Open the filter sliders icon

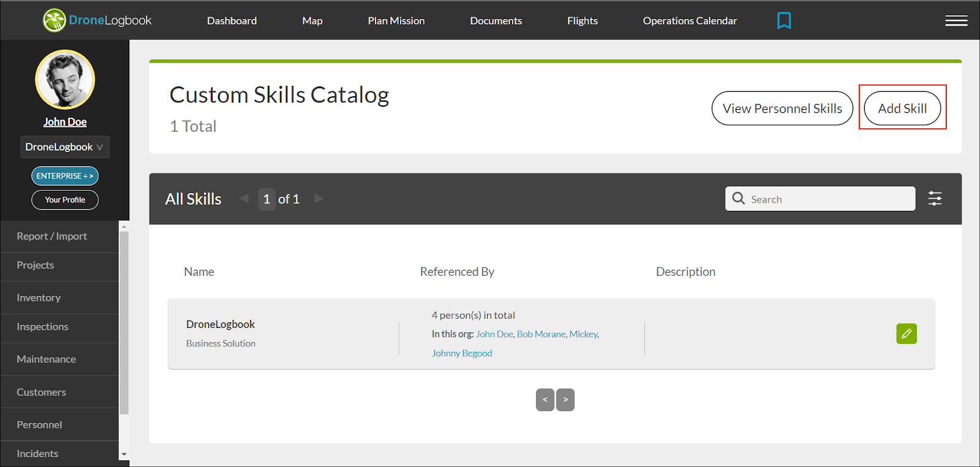coord(935,199)
